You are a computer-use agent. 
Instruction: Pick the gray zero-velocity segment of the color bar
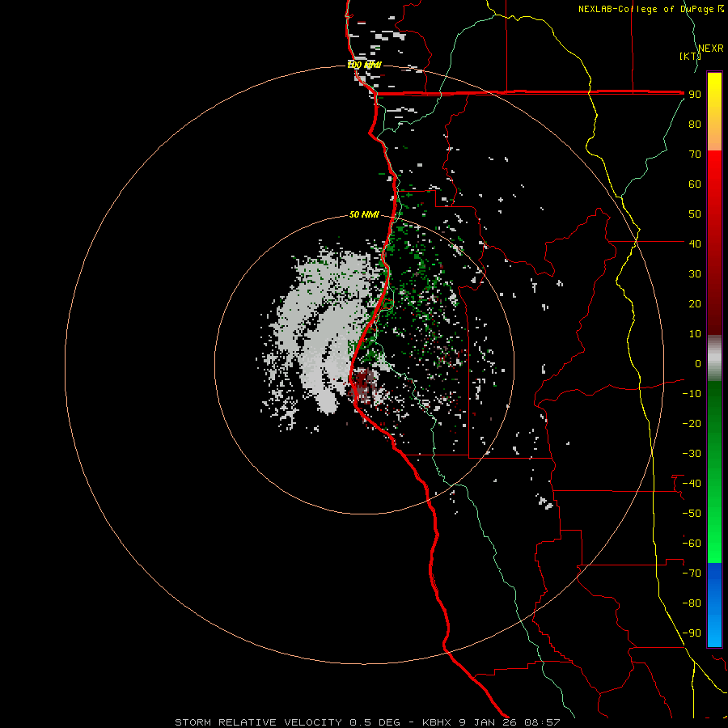point(714,358)
